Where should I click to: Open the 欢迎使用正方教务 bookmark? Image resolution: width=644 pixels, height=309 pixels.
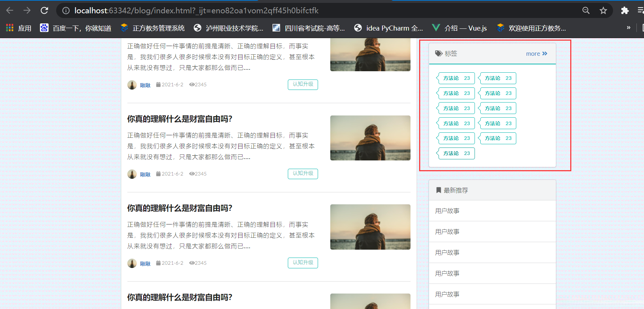(x=531, y=28)
